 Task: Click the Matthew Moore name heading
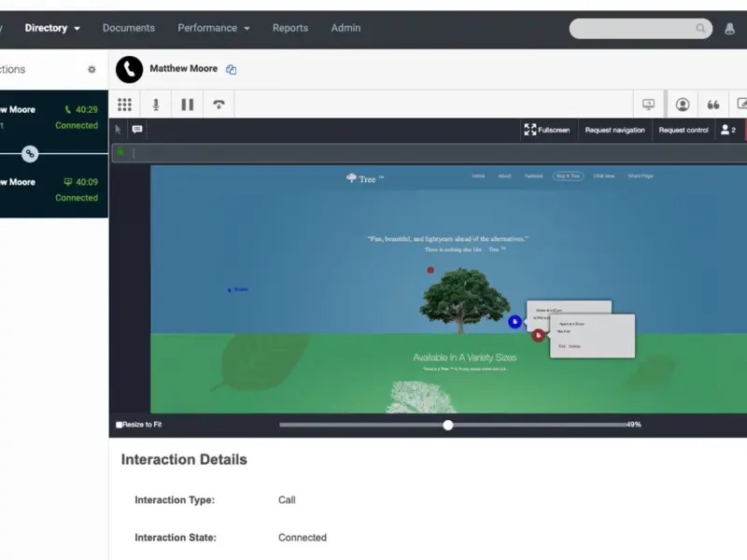tap(183, 68)
